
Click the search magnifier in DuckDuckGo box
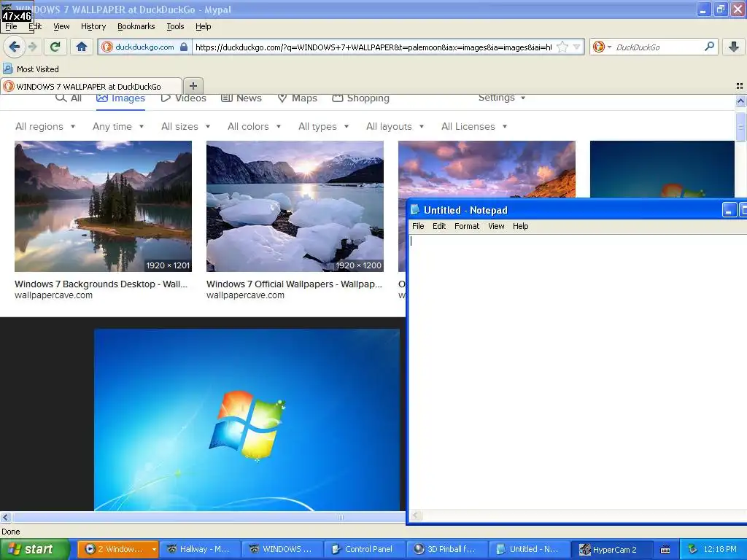pos(709,47)
